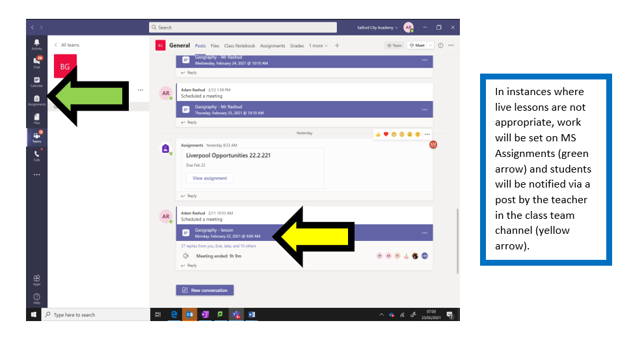Open Outlook from the taskbar
This screenshot has height=338, width=644.
(189, 315)
